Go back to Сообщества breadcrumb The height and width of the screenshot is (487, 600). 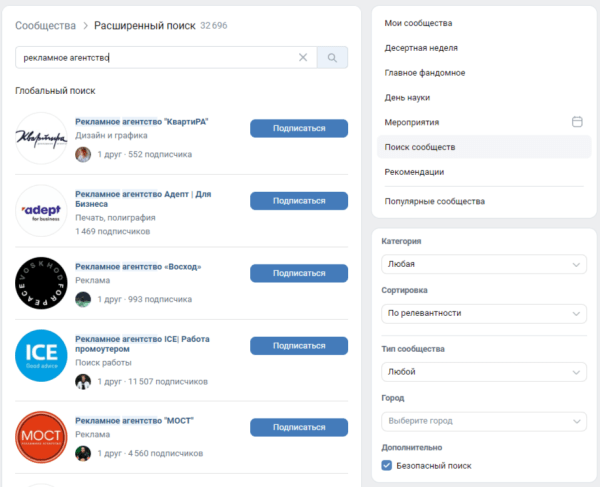pos(46,26)
